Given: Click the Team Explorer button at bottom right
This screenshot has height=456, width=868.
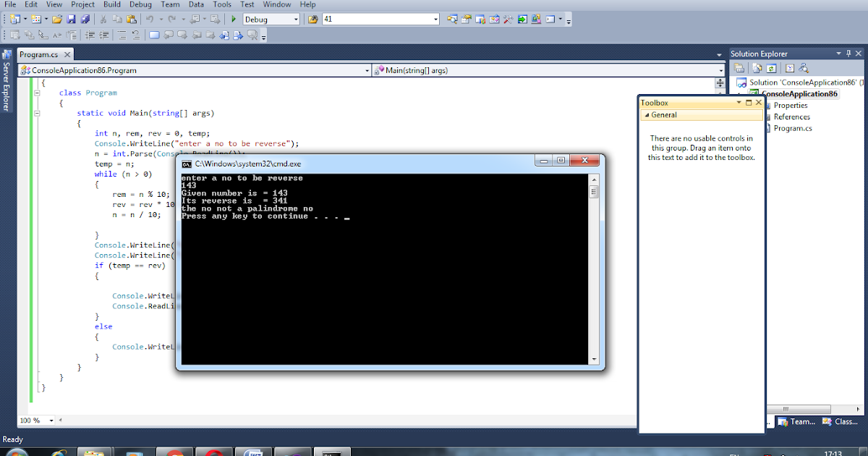Looking at the screenshot, I should pos(796,421).
